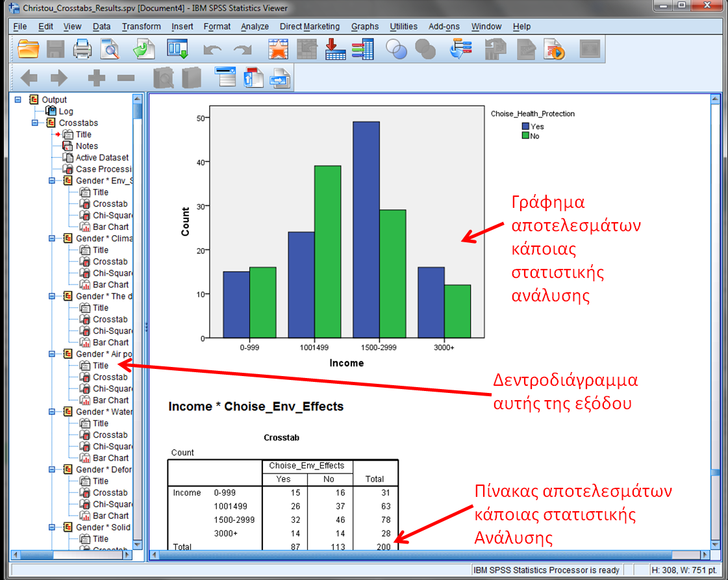Click 'IBM SPSS Statistics Processor is ready' status
The height and width of the screenshot is (580, 728).
(x=546, y=570)
